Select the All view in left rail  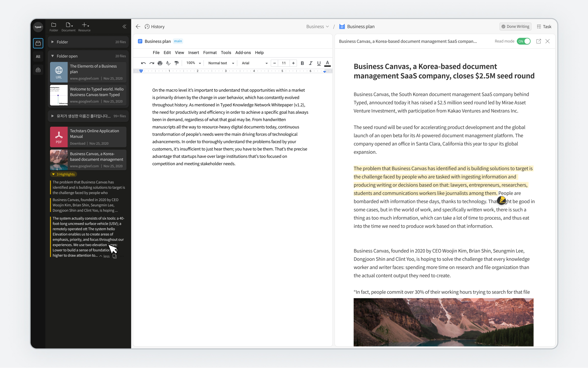[38, 57]
